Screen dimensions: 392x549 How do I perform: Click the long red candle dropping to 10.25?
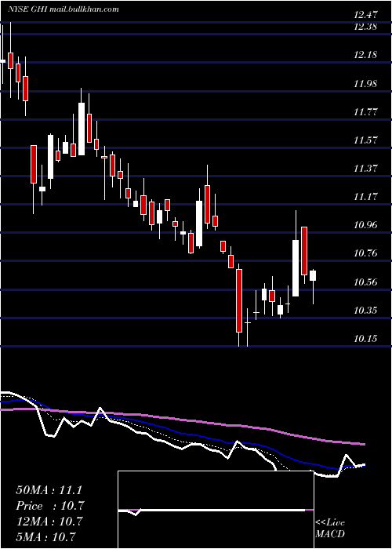pos(239,300)
